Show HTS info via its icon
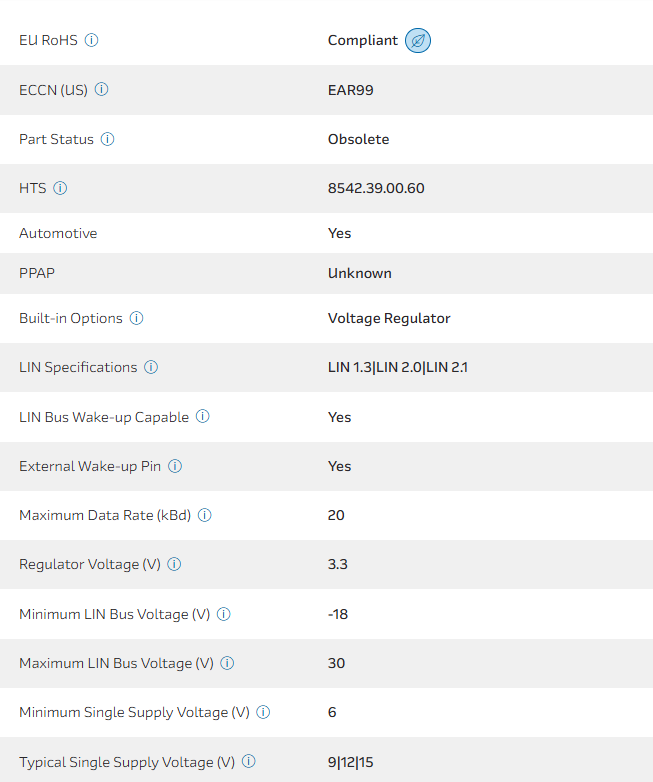The height and width of the screenshot is (782, 653). pyautogui.click(x=60, y=188)
